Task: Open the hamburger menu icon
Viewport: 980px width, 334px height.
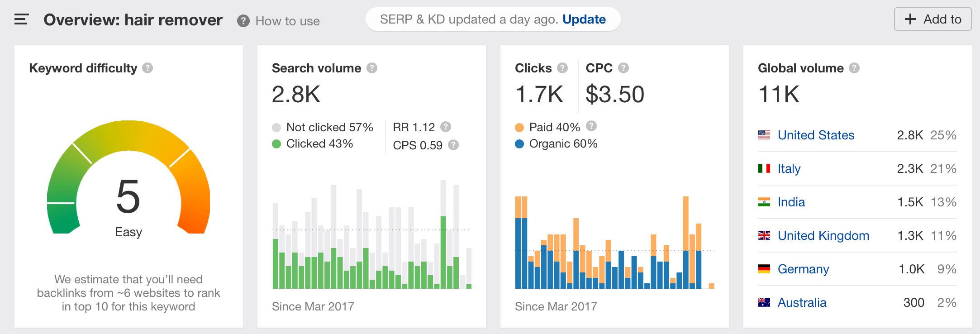Action: (x=21, y=19)
